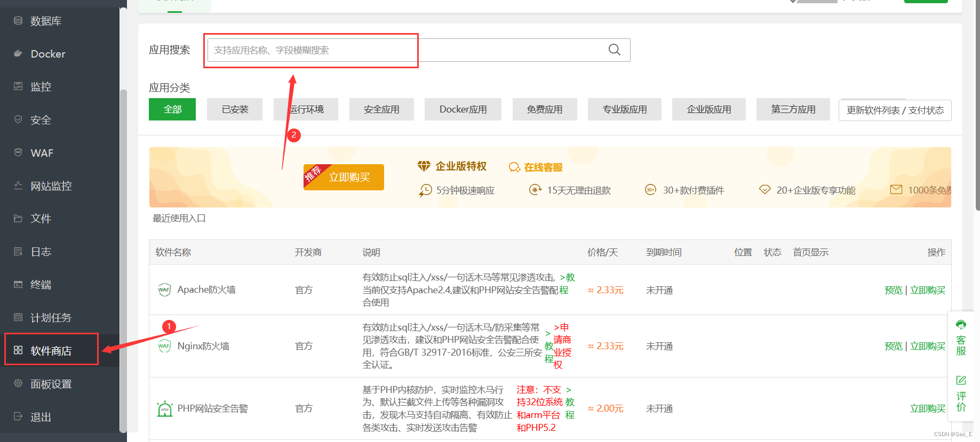980x442 pixels.
Task: Open the 评价 floating feedback button
Action: (x=961, y=393)
